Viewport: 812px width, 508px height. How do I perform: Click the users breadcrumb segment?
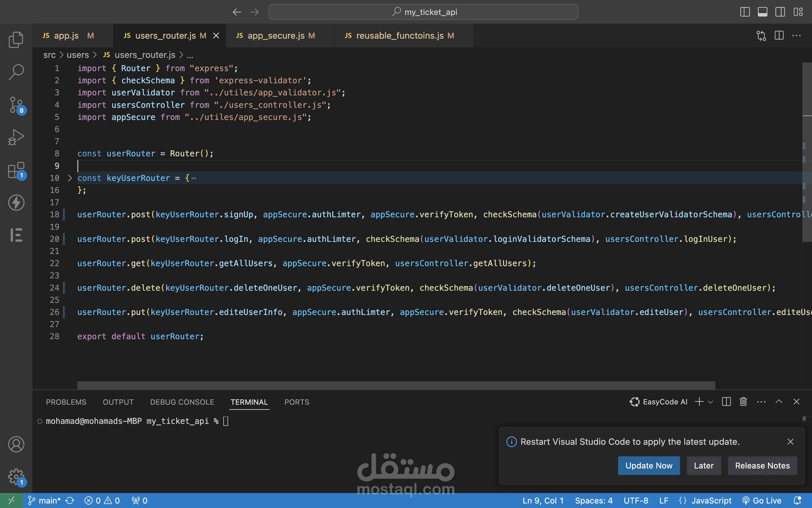(78, 55)
